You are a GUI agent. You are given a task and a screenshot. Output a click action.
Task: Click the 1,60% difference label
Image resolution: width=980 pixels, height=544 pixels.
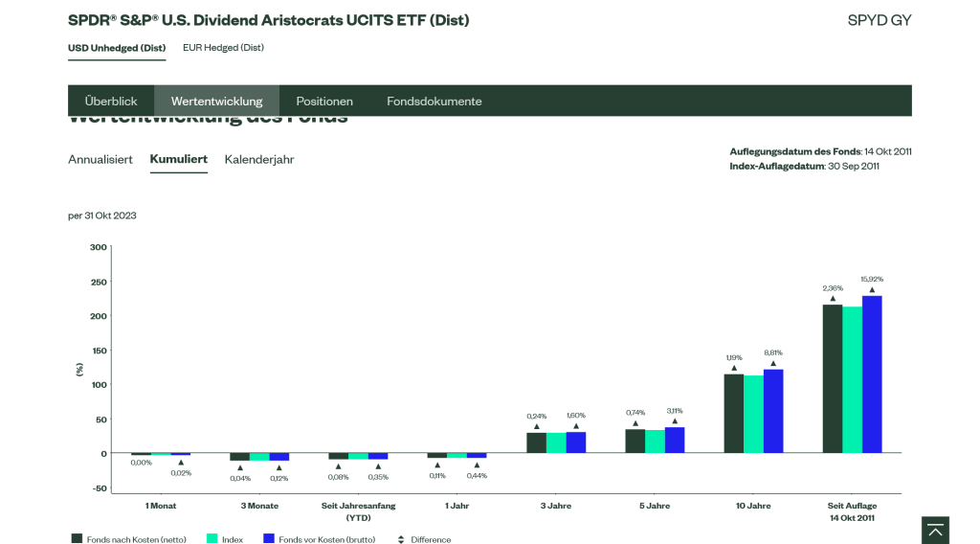click(x=575, y=416)
